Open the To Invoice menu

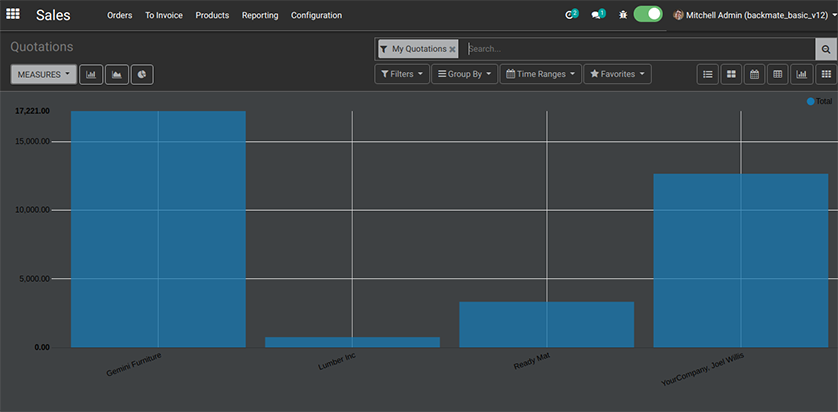pyautogui.click(x=164, y=15)
